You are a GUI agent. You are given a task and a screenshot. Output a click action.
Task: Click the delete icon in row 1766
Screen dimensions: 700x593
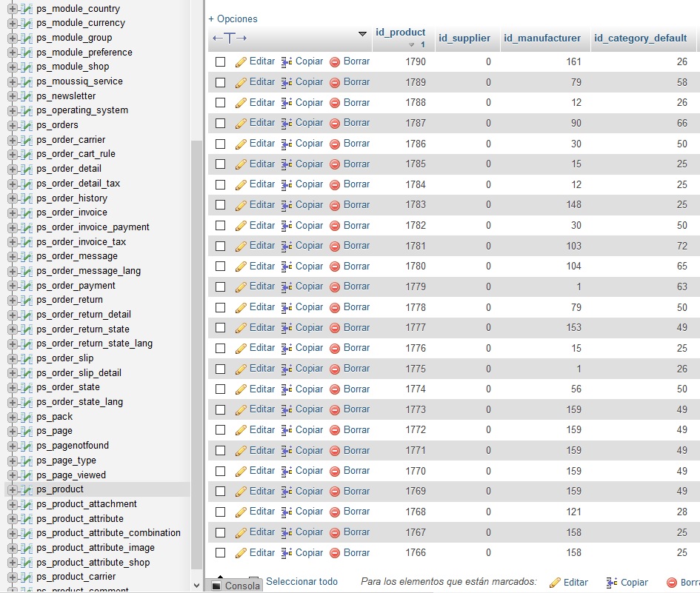[x=335, y=553]
